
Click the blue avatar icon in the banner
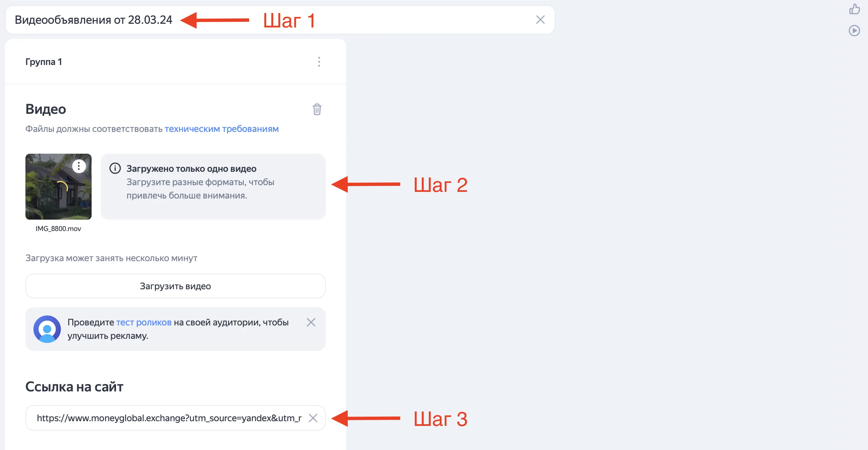coord(47,329)
